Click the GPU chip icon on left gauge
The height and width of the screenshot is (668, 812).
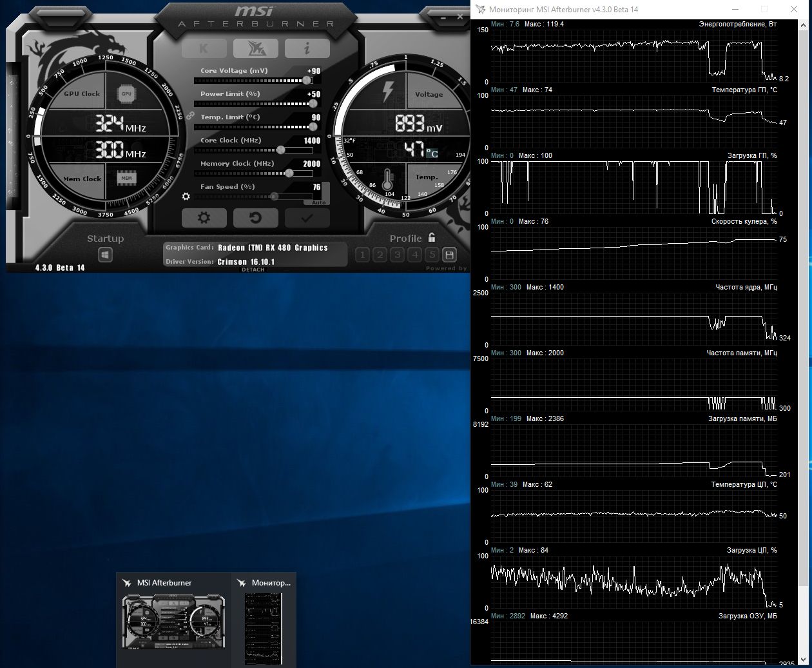click(x=126, y=94)
